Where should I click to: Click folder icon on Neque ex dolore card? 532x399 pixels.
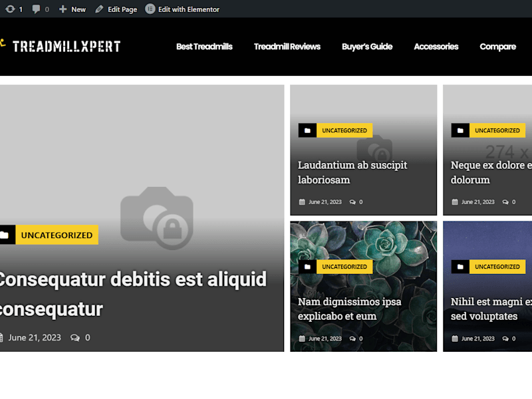click(x=460, y=130)
